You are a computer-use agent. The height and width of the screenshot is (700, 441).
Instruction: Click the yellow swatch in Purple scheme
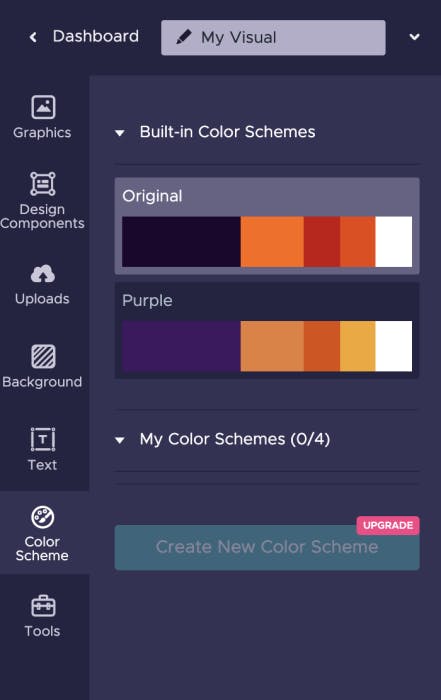pyautogui.click(x=358, y=346)
